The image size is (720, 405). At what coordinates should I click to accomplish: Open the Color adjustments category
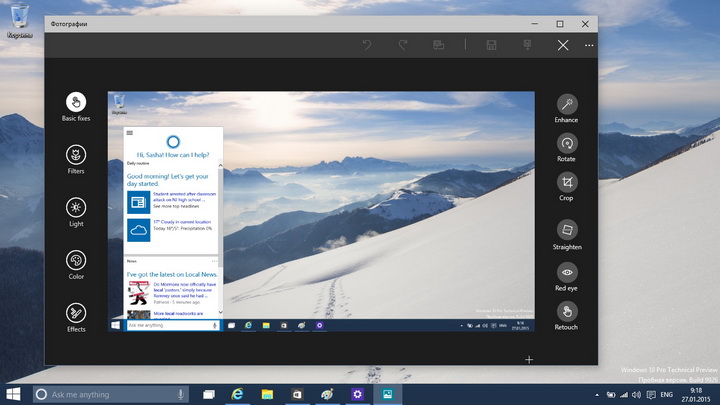tap(76, 260)
